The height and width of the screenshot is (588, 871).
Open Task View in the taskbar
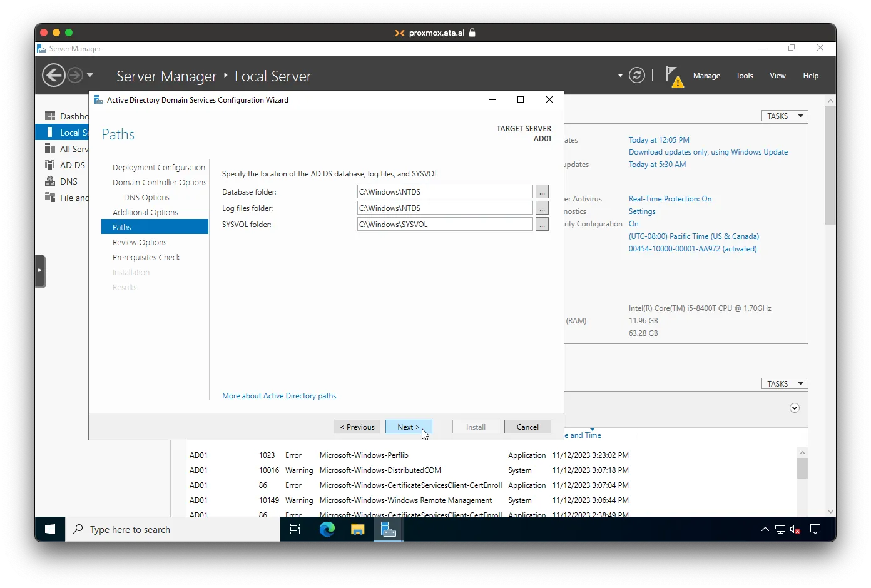coord(295,530)
